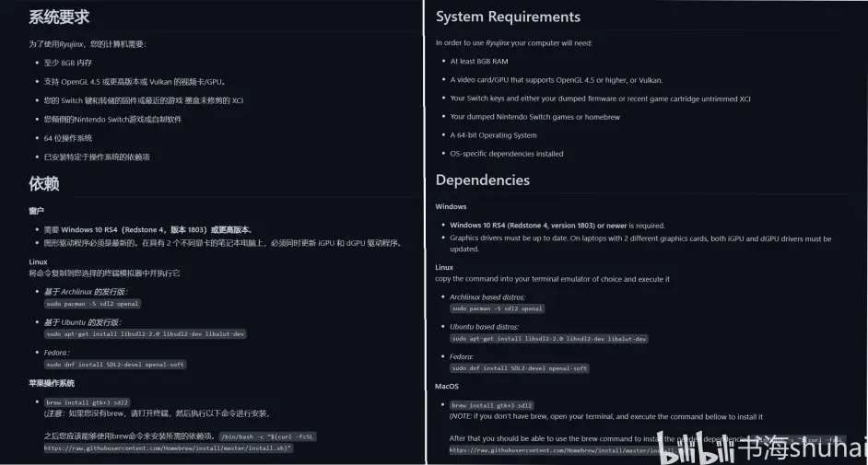868x465 pixels.
Task: Click 'Your dumped Nintendo Switch games or homebrew'
Action: click(534, 117)
